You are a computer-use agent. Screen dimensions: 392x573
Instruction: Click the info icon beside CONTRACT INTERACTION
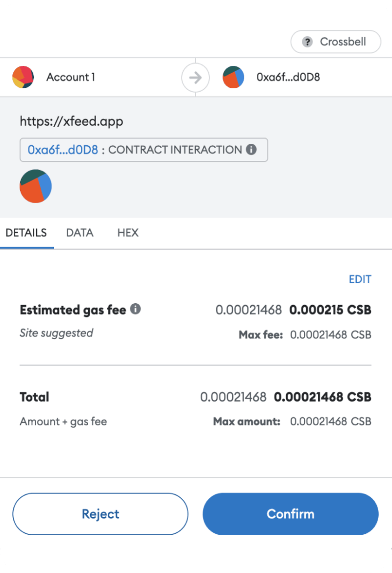click(251, 150)
